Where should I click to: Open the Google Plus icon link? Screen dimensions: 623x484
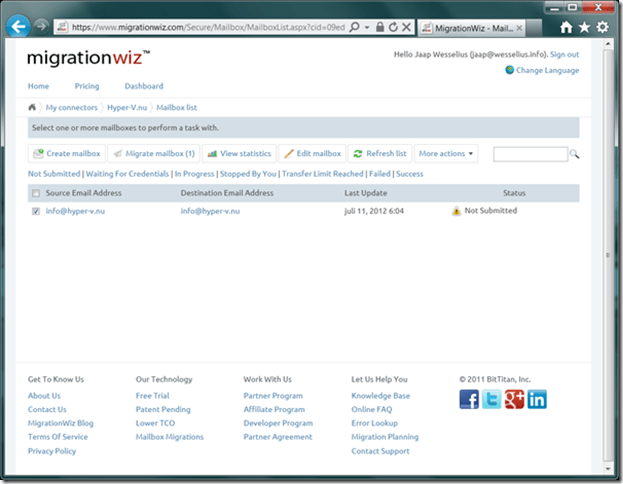[x=514, y=399]
